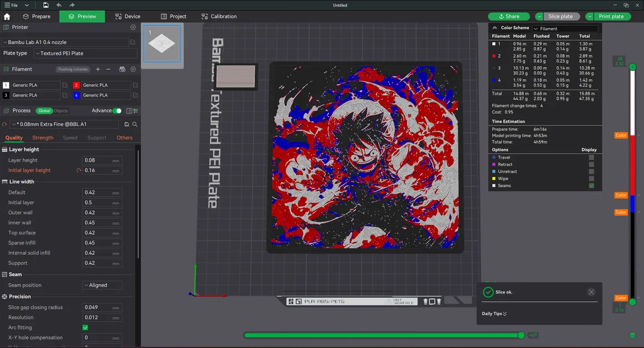
Task: Edit the Bambu Lab A1 printer preset icon
Action: pos(133,42)
